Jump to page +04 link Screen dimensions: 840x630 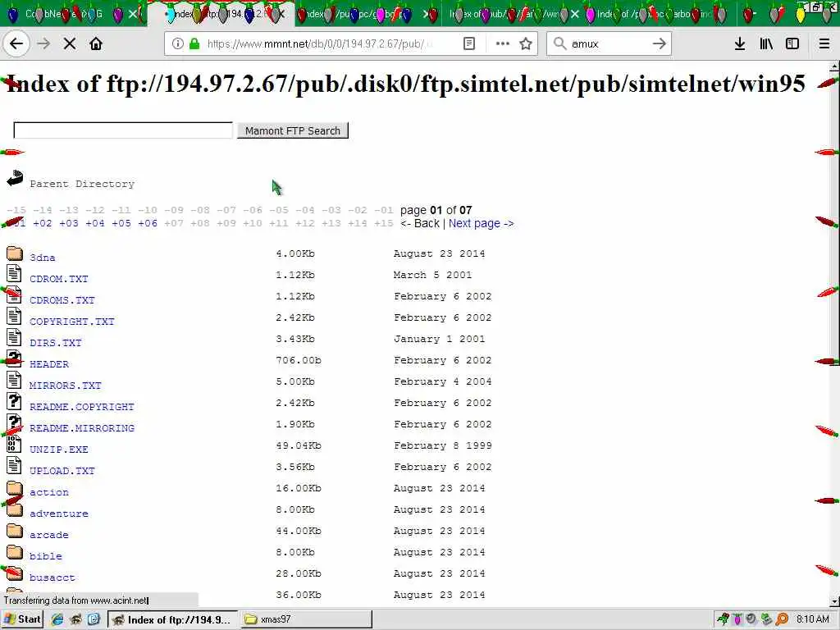pyautogui.click(x=95, y=223)
